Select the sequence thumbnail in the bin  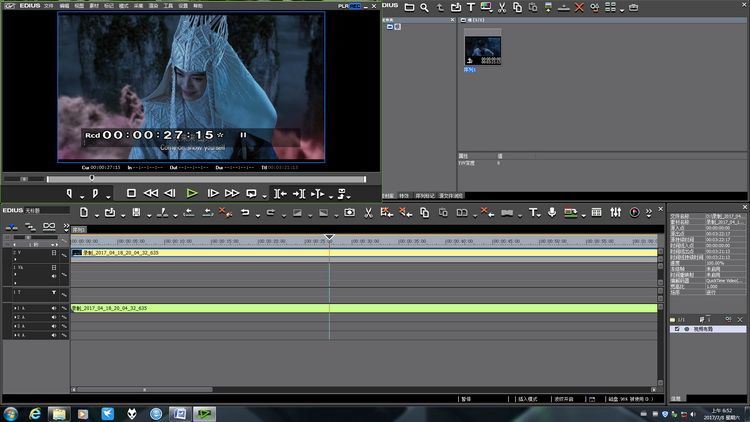[483, 49]
